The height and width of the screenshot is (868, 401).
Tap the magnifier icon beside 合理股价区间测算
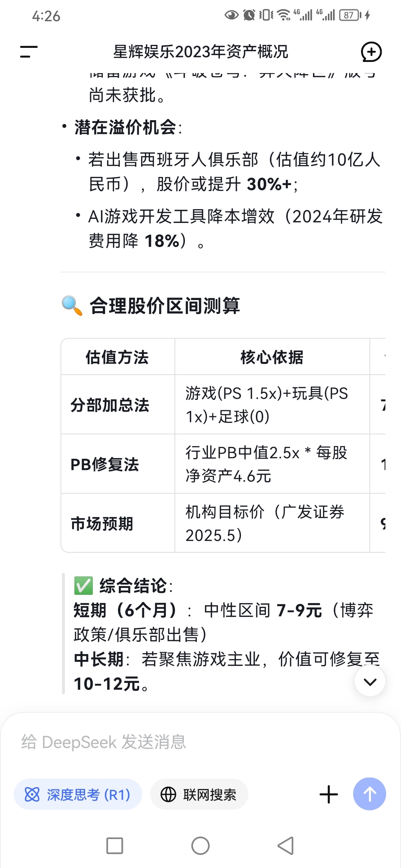72,306
